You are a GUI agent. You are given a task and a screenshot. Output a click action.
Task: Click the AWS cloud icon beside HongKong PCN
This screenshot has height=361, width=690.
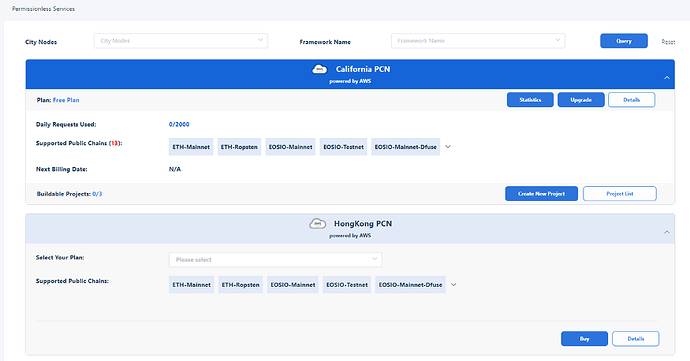tap(317, 224)
